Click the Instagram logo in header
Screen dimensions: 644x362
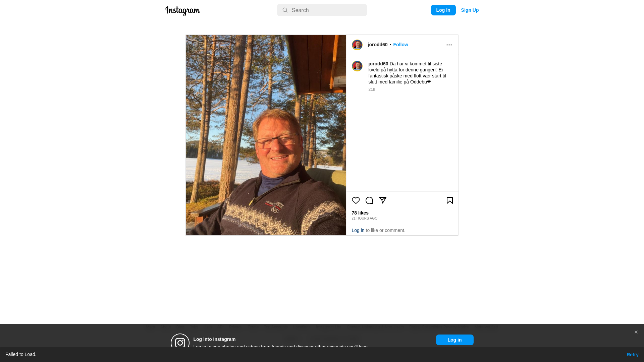point(182,11)
